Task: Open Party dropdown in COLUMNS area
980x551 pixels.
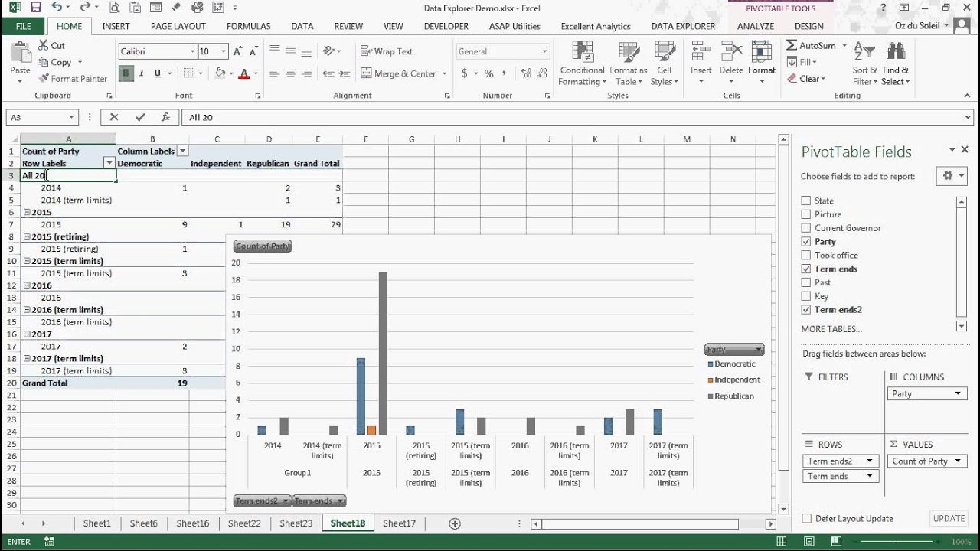Action: pyautogui.click(x=957, y=393)
